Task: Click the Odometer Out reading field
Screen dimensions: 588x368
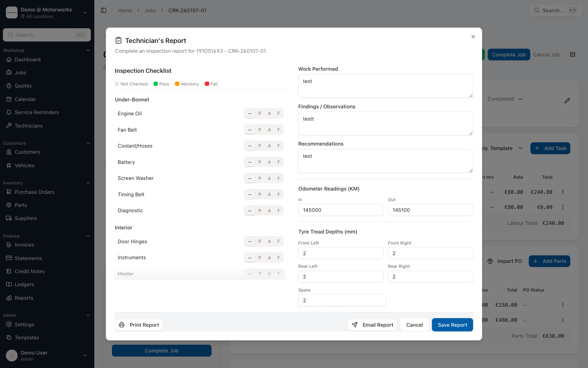Action: [x=430, y=210]
